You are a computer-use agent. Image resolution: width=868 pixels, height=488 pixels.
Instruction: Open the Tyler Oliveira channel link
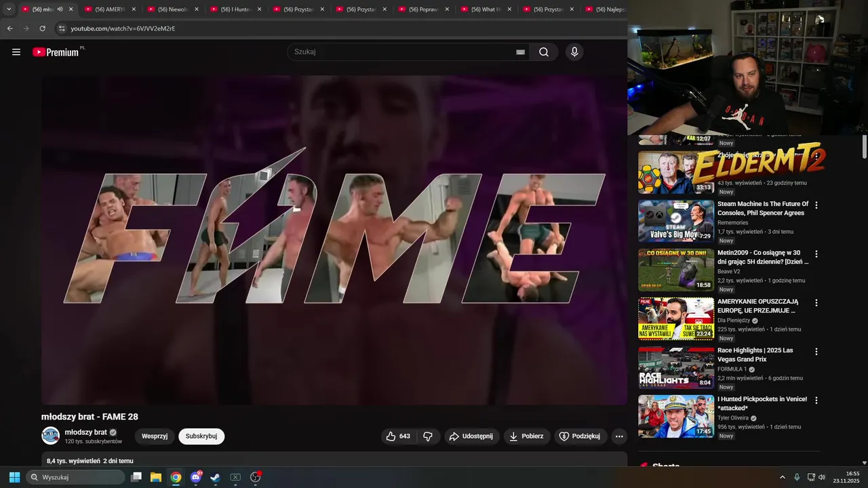(x=734, y=418)
